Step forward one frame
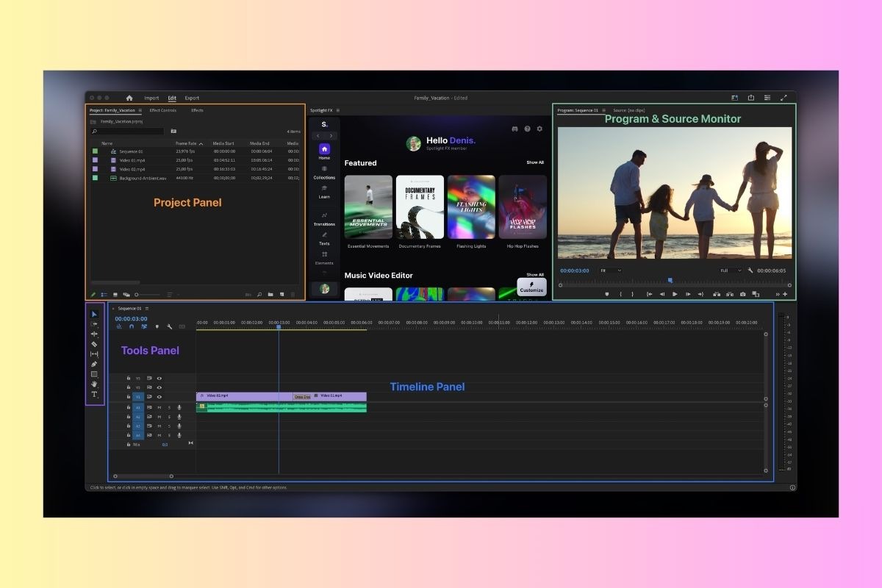 pos(687,294)
